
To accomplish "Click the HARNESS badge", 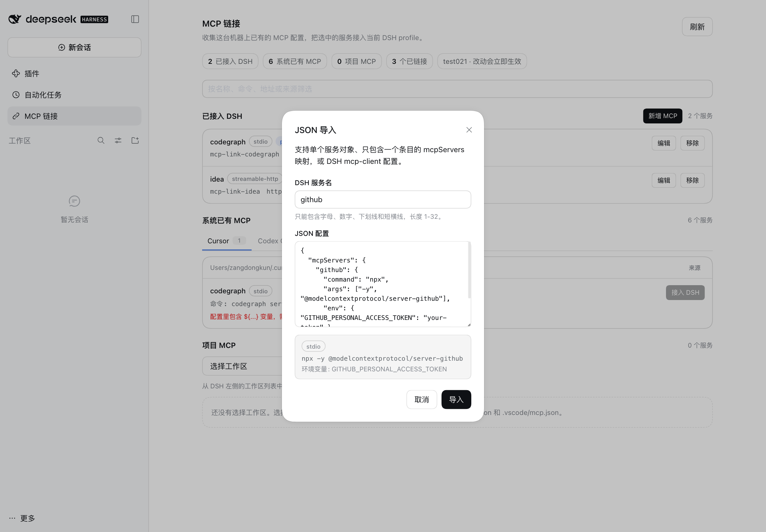I will tap(94, 20).
